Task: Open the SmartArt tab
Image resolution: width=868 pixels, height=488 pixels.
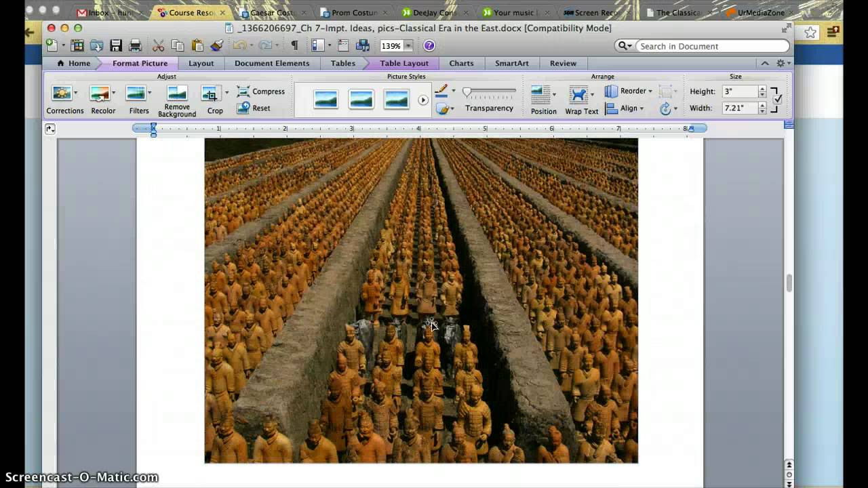Action: [x=512, y=63]
